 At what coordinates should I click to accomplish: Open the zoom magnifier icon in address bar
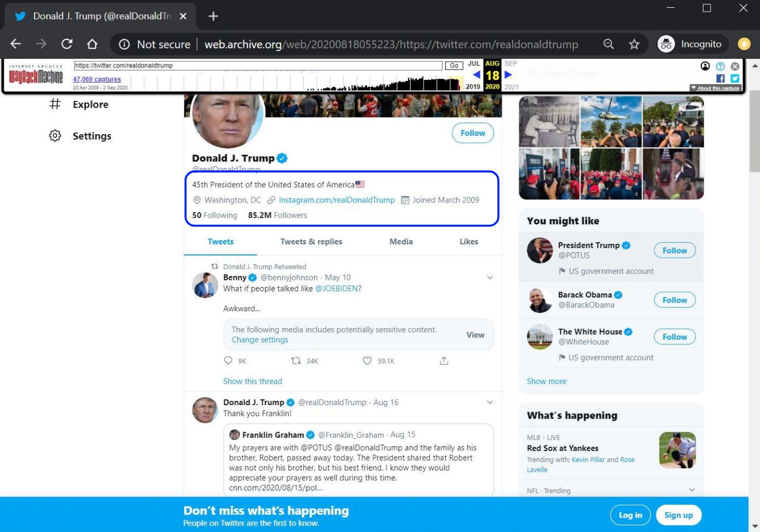point(609,44)
